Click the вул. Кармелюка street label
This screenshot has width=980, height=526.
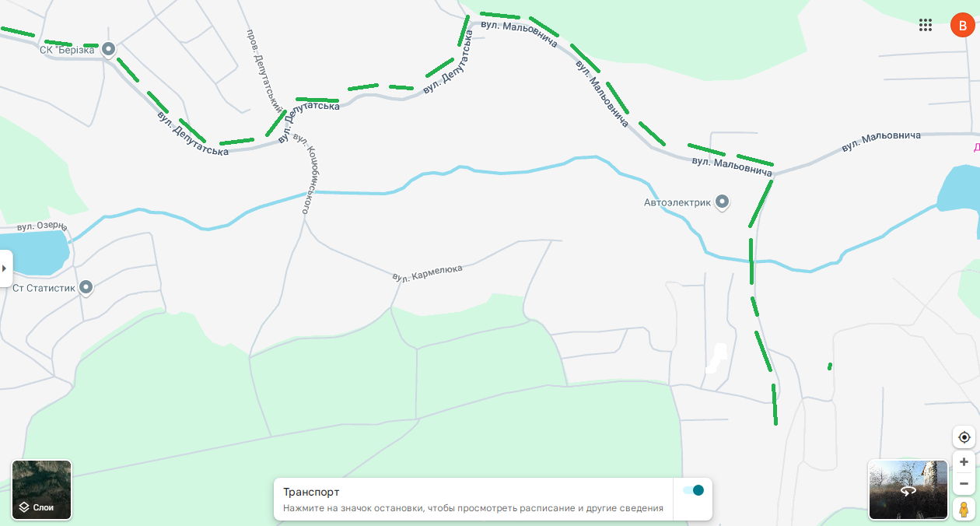point(427,273)
